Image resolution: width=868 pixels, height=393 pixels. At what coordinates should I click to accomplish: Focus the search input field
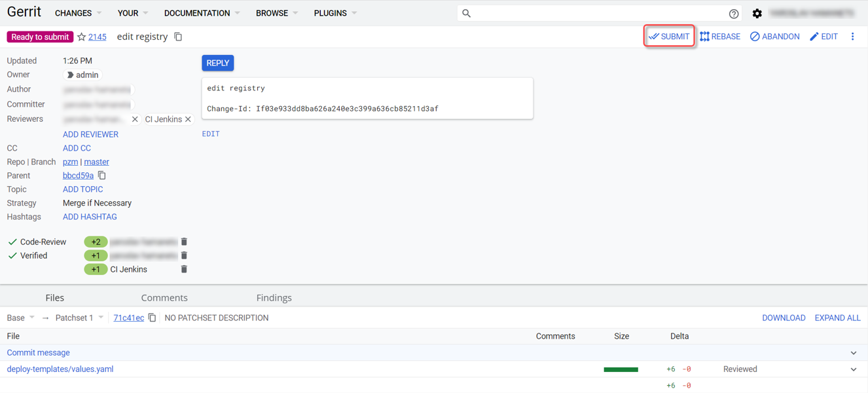click(596, 13)
